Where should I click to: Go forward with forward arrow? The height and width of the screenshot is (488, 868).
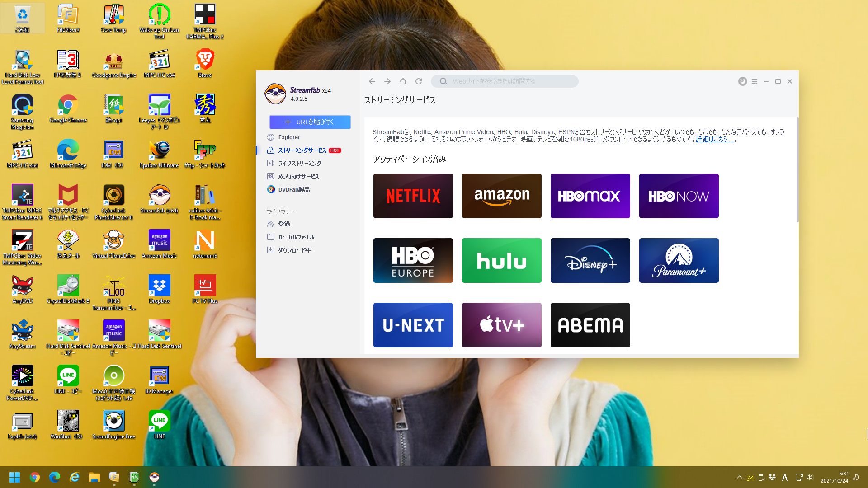click(x=387, y=81)
